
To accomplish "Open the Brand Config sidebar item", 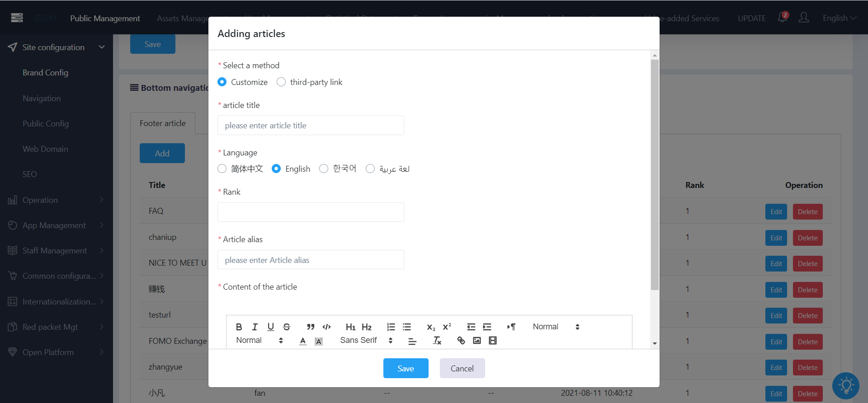I will (45, 72).
